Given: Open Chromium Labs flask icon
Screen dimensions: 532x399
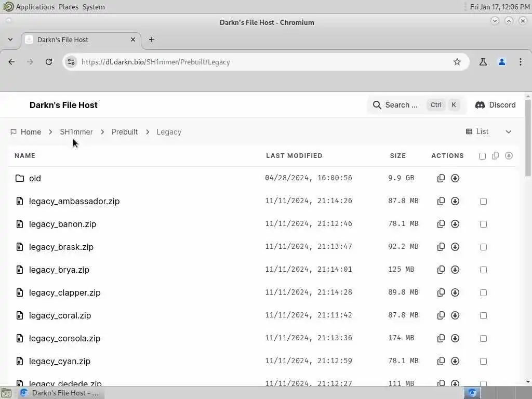Looking at the screenshot, I should click(483, 62).
